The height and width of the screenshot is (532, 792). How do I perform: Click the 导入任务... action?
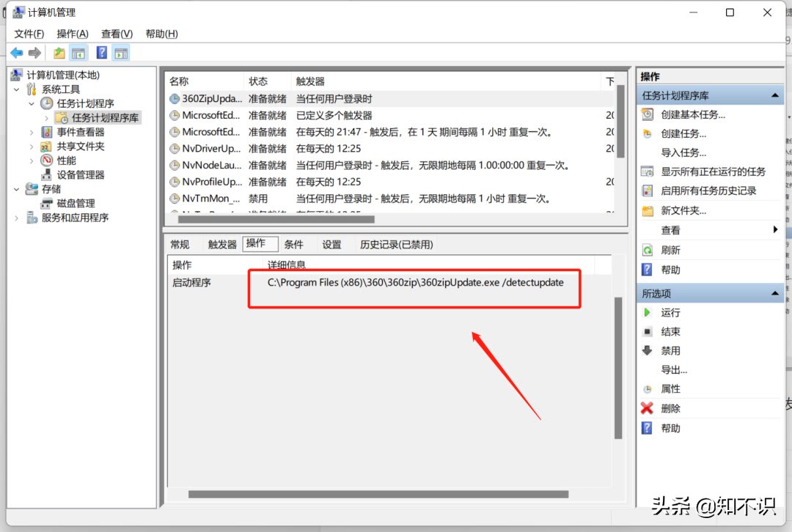(684, 152)
